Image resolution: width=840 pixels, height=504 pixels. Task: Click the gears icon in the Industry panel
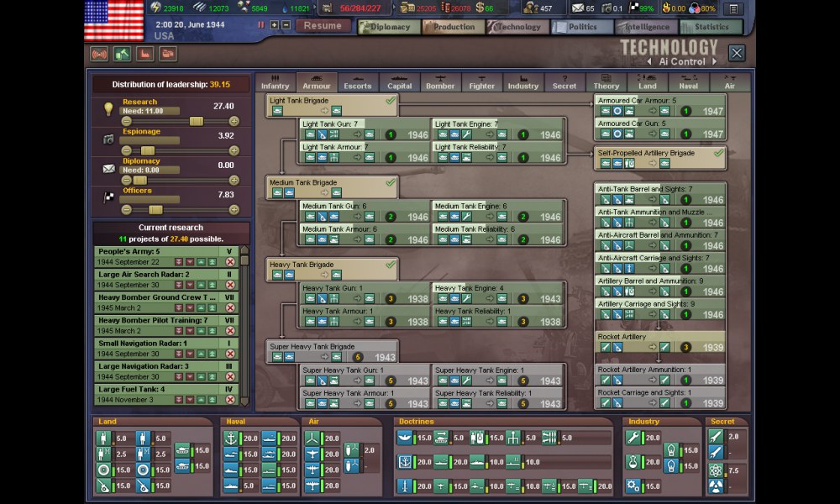tap(633, 486)
